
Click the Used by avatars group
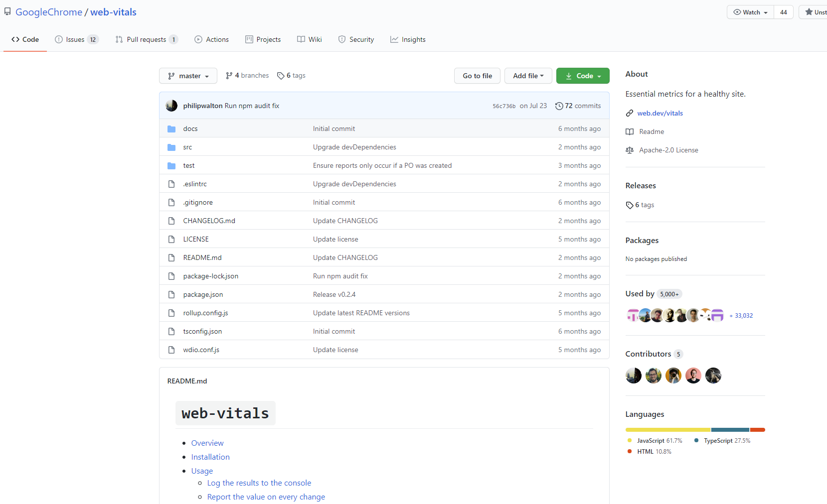[x=675, y=315]
